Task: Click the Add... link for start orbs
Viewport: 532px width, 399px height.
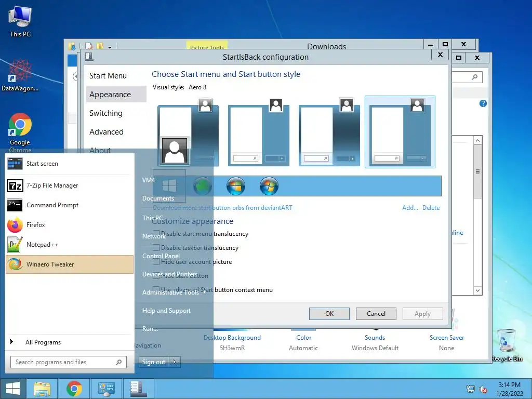Action: click(x=410, y=208)
